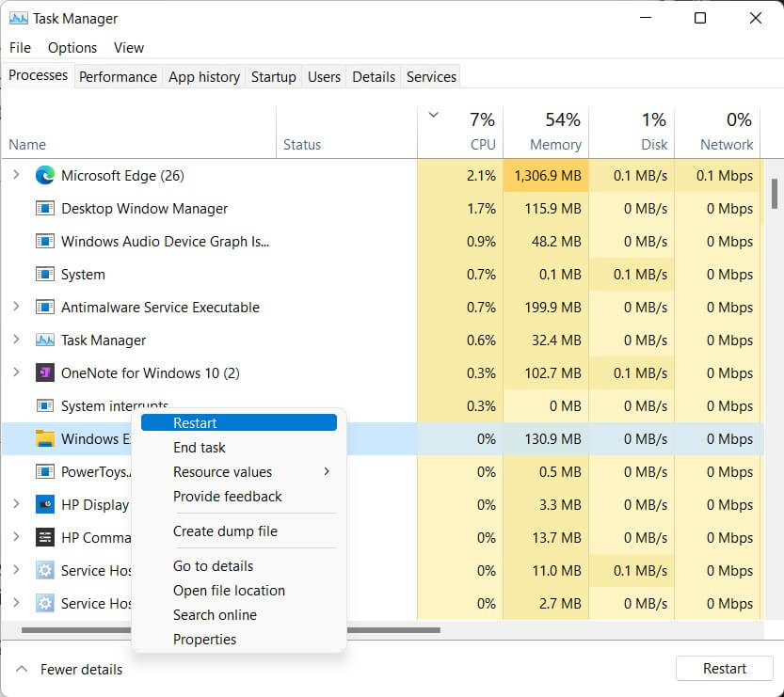The width and height of the screenshot is (784, 697).
Task: Choose Search online in the context menu
Action: point(239,614)
